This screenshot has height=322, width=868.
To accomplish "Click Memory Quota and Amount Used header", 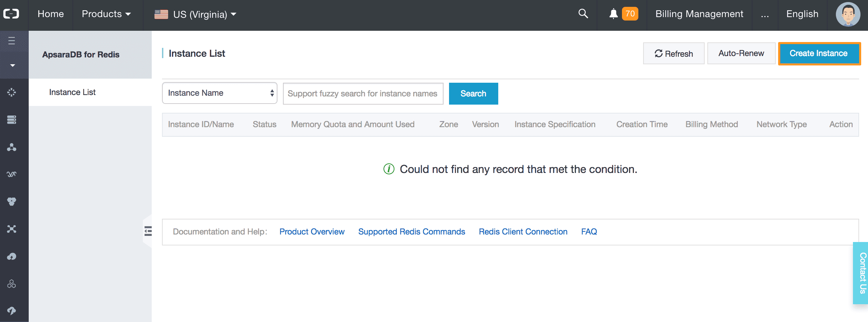I will point(353,124).
